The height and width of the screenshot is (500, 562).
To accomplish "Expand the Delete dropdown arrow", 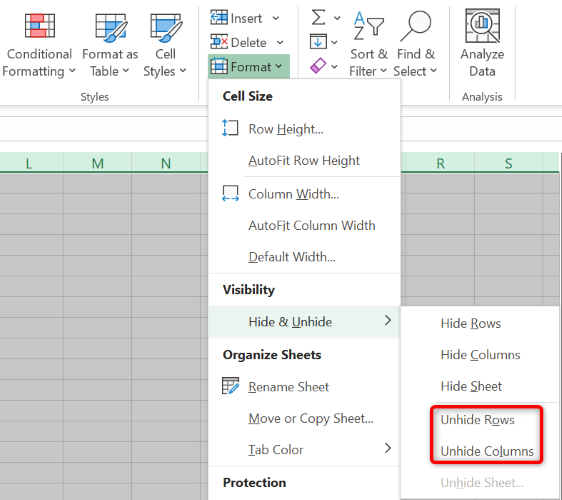I will tap(280, 43).
